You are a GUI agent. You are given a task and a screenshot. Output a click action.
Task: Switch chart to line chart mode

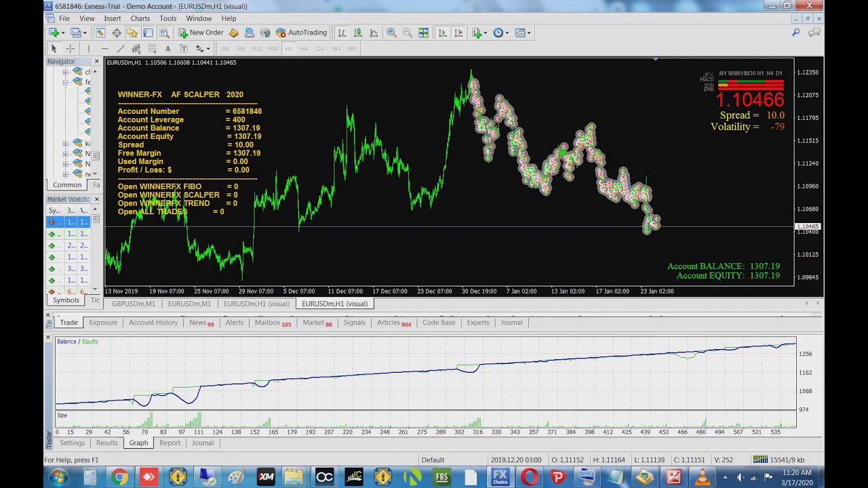pos(373,33)
